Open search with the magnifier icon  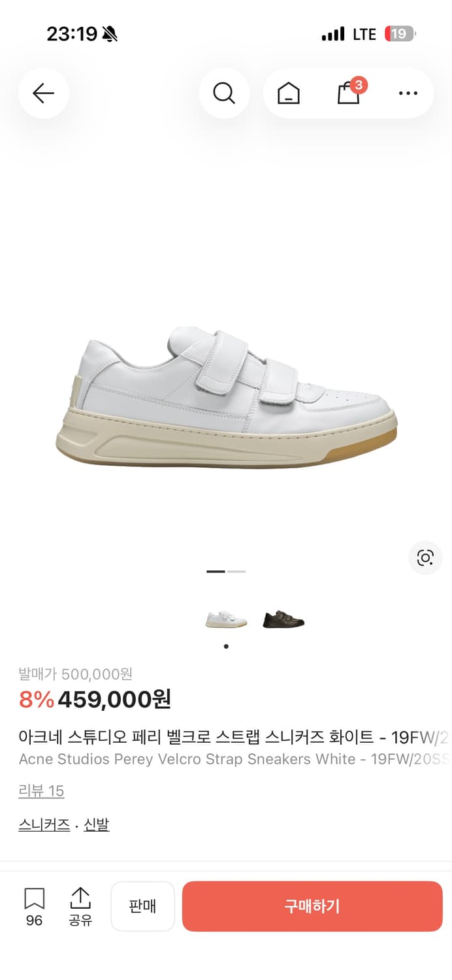tap(224, 93)
